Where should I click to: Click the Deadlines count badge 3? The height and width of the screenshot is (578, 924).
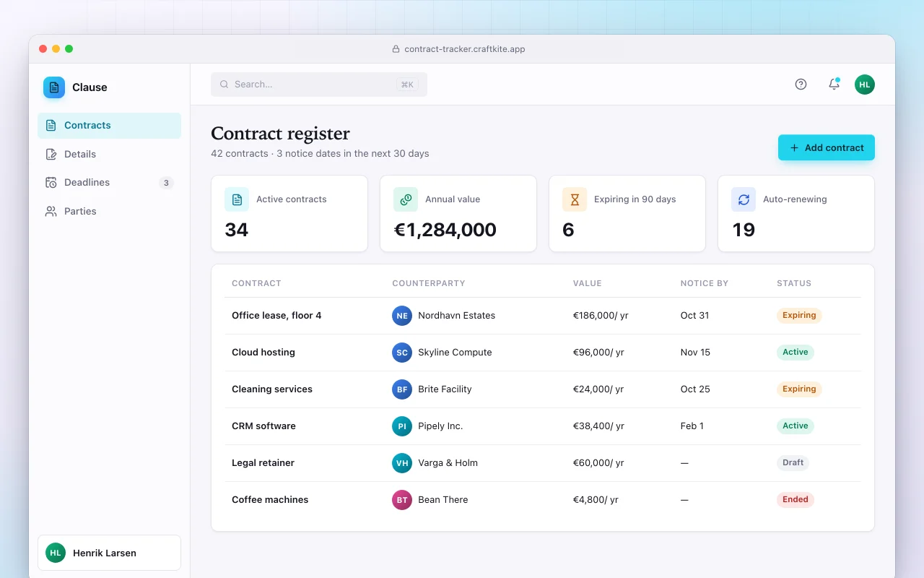click(x=166, y=183)
